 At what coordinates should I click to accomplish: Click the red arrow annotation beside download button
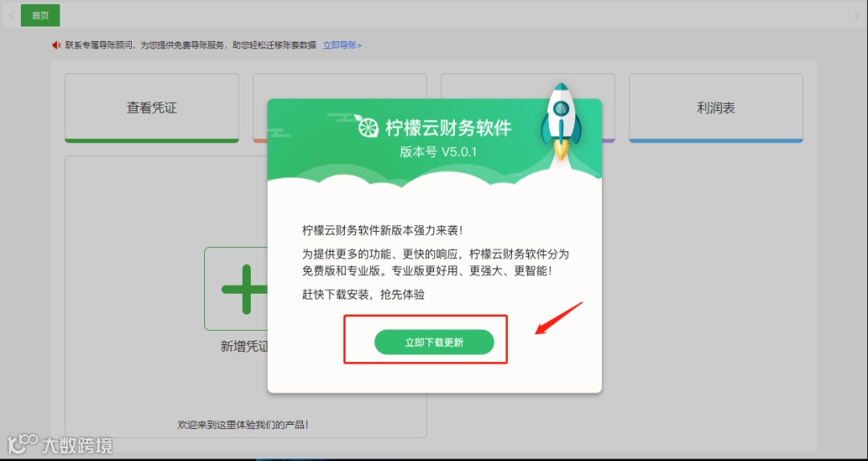[559, 318]
